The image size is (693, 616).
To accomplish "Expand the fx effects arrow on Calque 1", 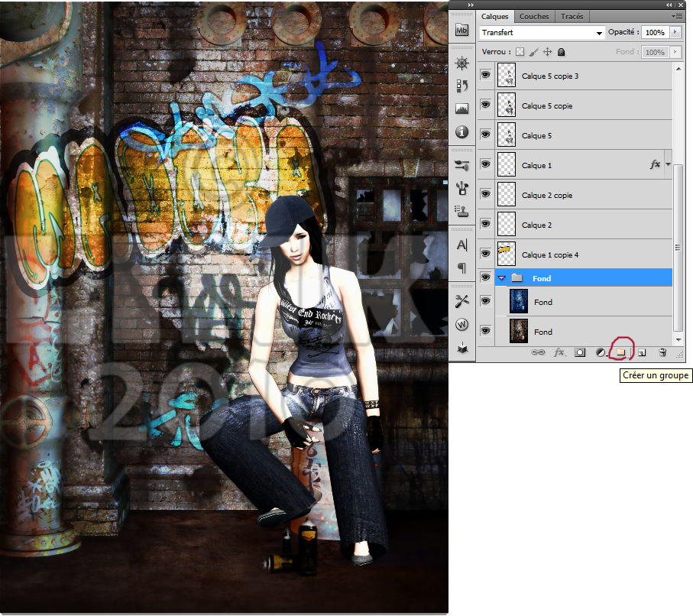I will click(x=669, y=164).
